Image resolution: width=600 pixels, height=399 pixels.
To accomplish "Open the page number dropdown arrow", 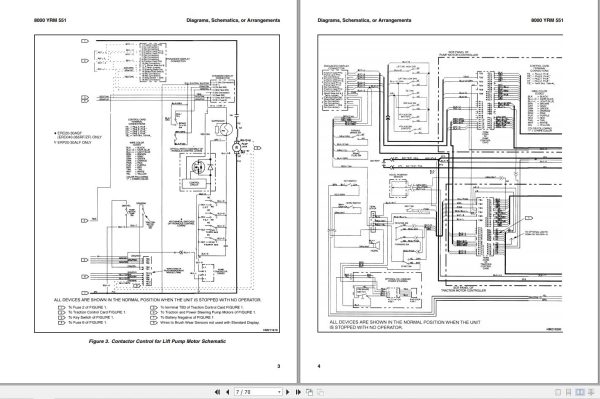I will [279, 392].
